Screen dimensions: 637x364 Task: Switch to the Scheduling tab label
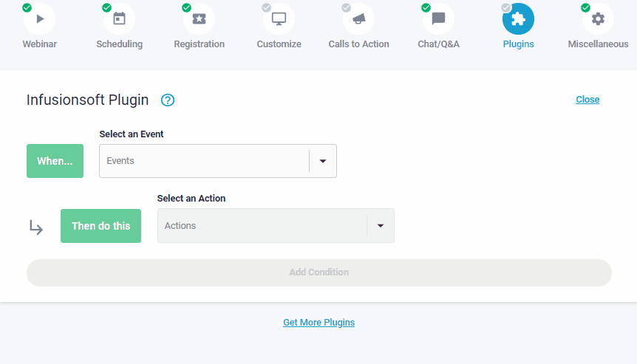(x=119, y=44)
